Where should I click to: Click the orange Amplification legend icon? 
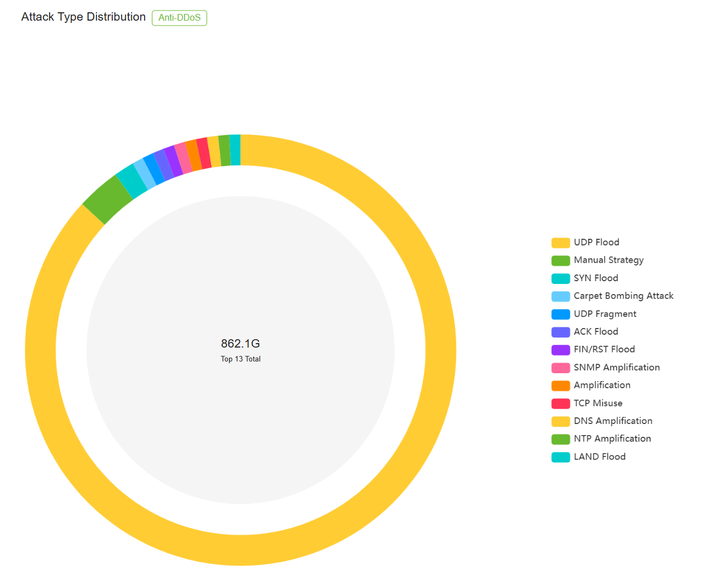[560, 385]
